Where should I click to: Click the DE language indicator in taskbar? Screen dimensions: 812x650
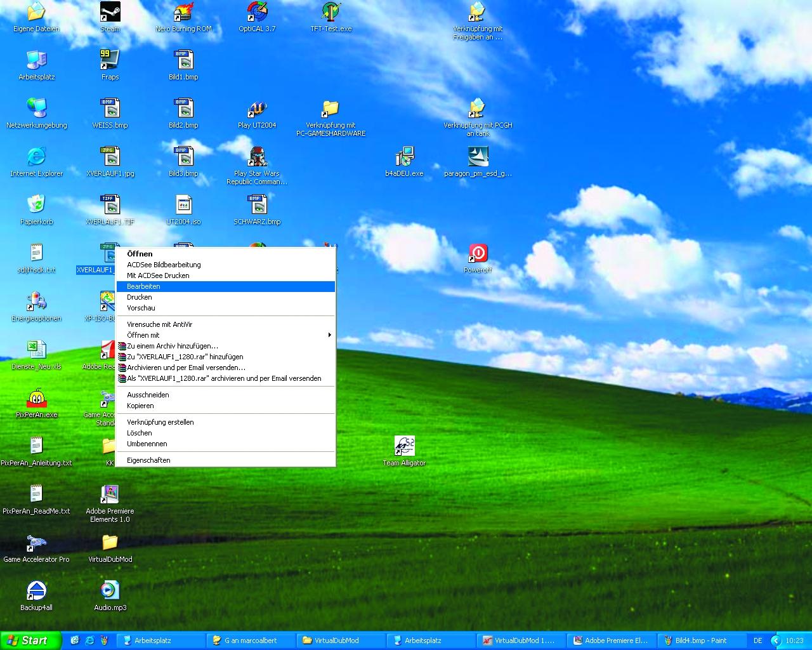point(758,640)
